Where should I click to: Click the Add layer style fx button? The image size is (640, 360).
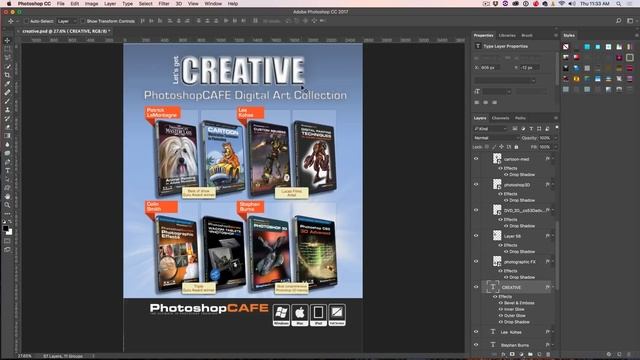coord(503,354)
